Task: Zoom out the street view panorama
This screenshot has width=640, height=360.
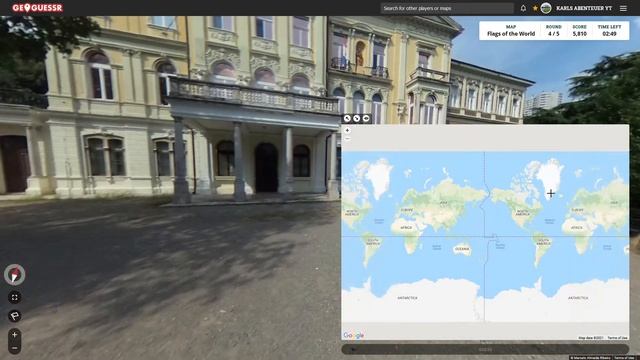Action: coord(15,348)
